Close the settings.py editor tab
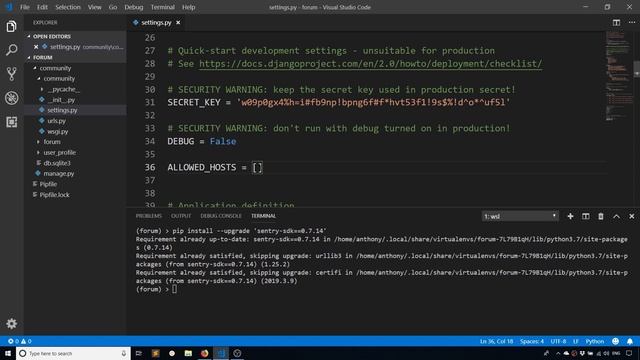This screenshot has width=640, height=360. pos(178,22)
